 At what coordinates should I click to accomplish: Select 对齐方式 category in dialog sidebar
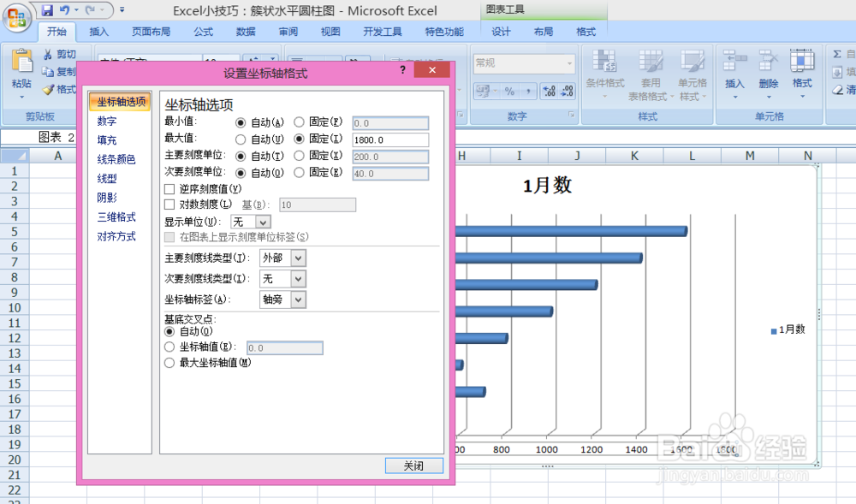(x=116, y=236)
